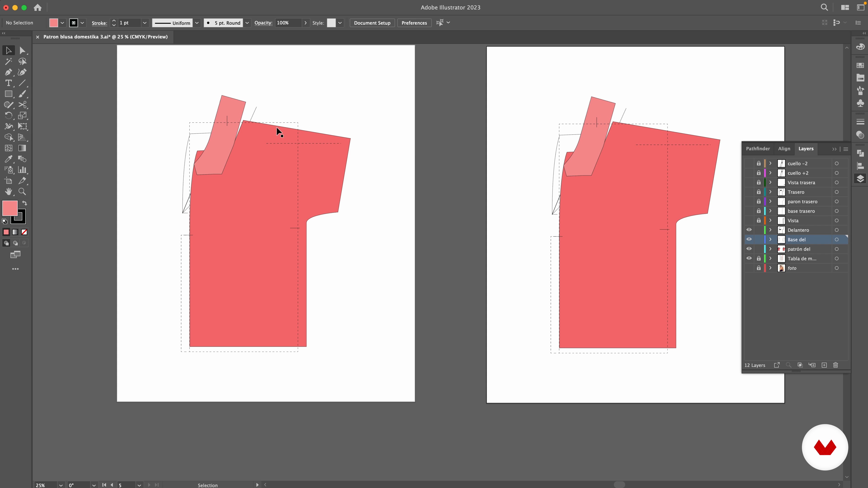Viewport: 868px width, 488px height.
Task: Click the Preferences button
Action: tap(414, 23)
